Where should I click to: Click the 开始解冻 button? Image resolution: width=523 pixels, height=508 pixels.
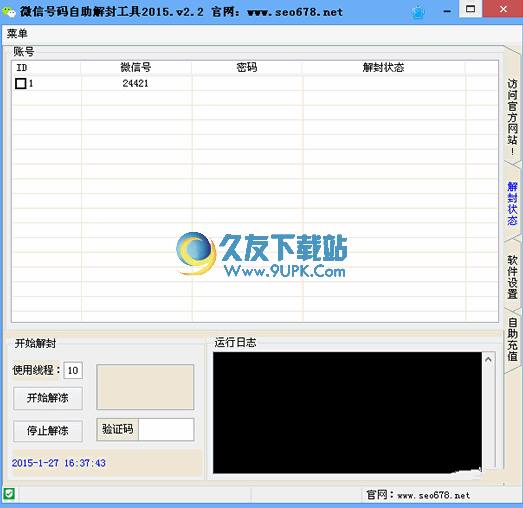tap(48, 398)
